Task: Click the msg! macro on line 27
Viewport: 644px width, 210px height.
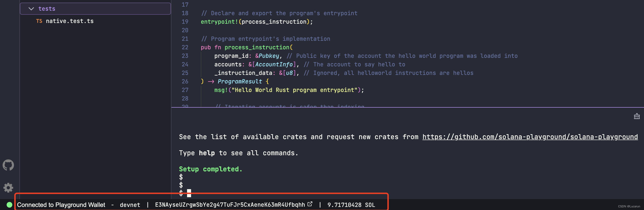Action: [x=221, y=90]
